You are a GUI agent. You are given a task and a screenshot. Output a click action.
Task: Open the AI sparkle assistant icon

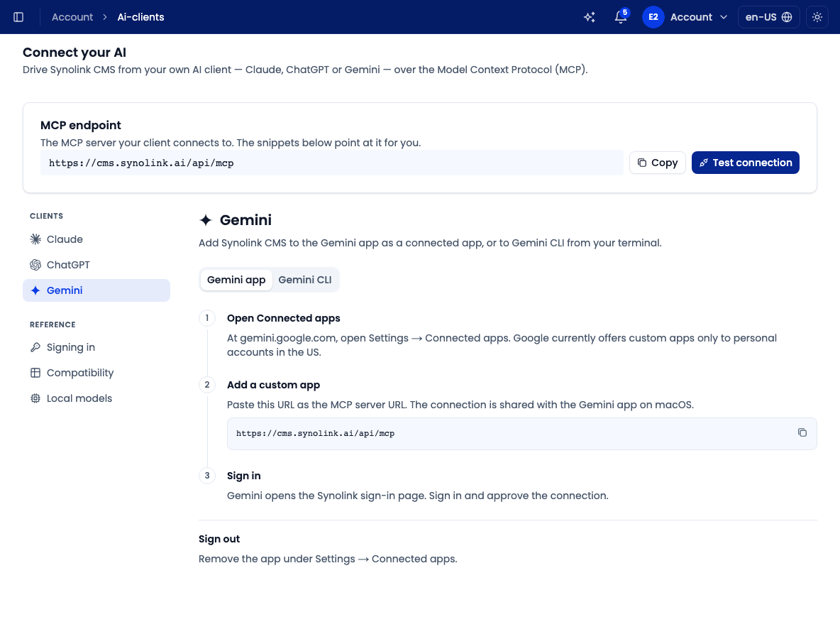(x=590, y=17)
